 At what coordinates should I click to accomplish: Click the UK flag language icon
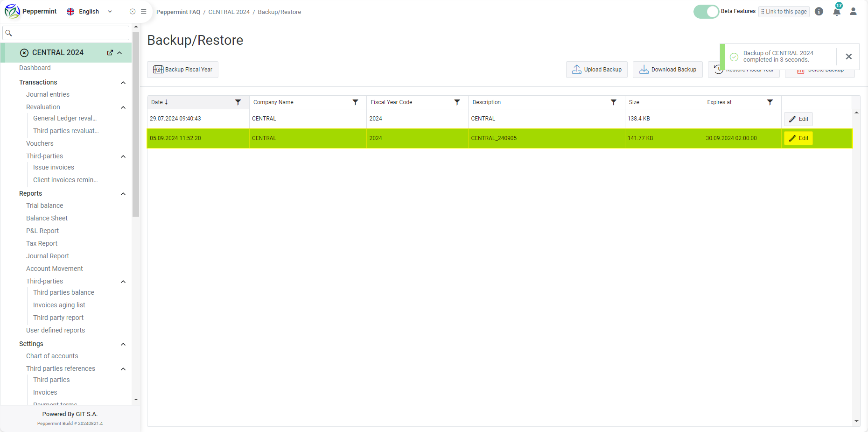pos(70,12)
